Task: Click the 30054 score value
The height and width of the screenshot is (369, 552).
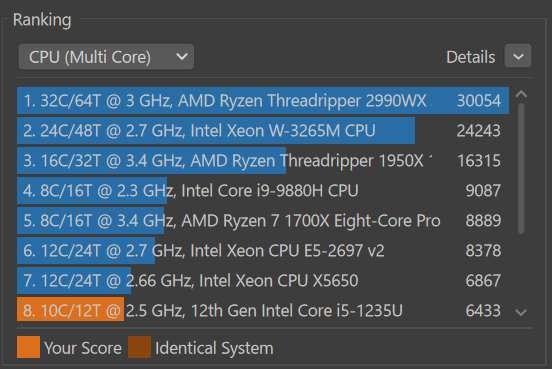Action: click(x=479, y=101)
